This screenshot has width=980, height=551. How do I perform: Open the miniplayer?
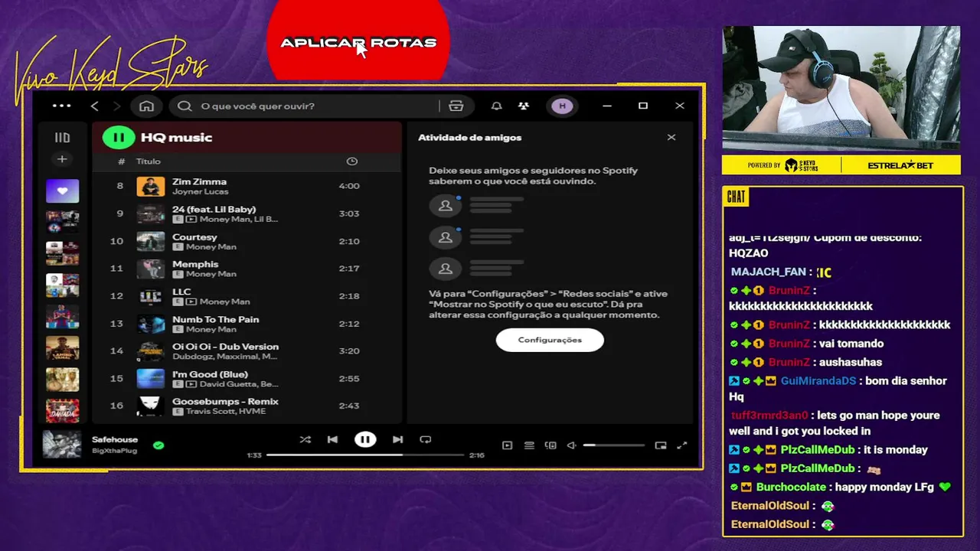[661, 445]
